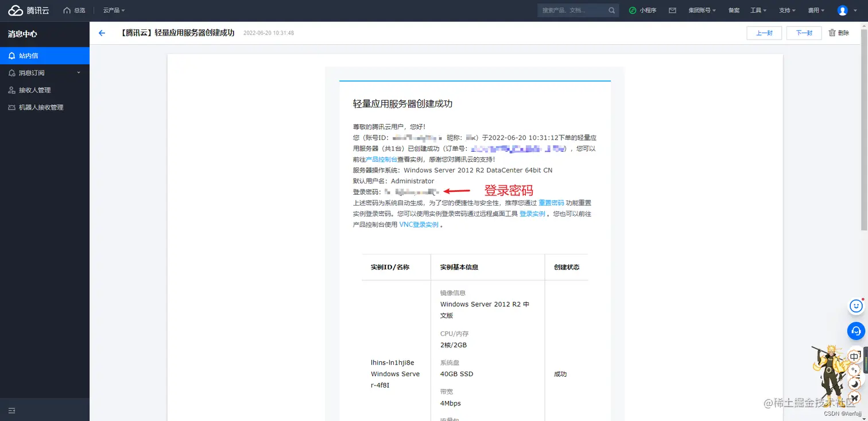The image size is (868, 421).
Task: Click the 上一封 button
Action: 764,33
